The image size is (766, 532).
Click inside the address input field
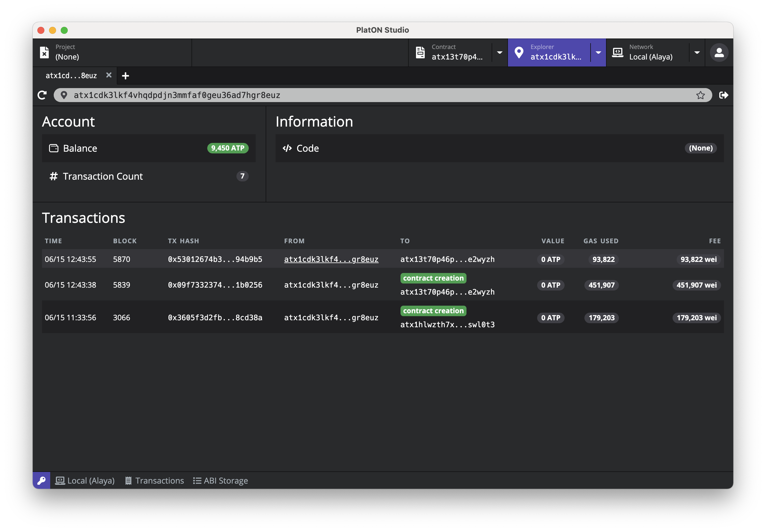point(367,95)
